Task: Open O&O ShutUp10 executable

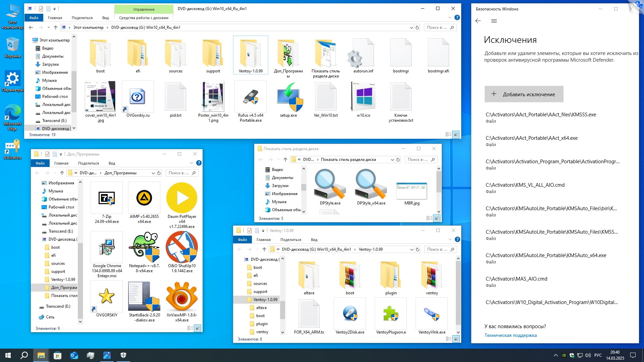Action: pyautogui.click(x=182, y=247)
